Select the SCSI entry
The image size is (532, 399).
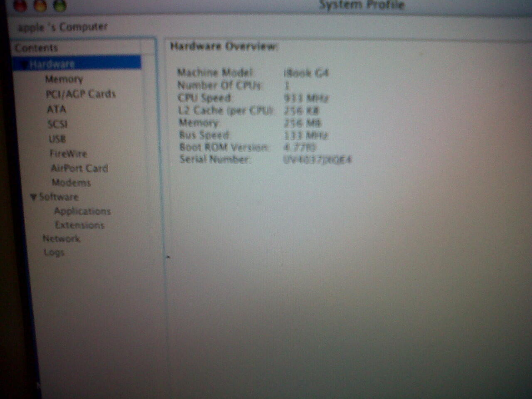57,124
